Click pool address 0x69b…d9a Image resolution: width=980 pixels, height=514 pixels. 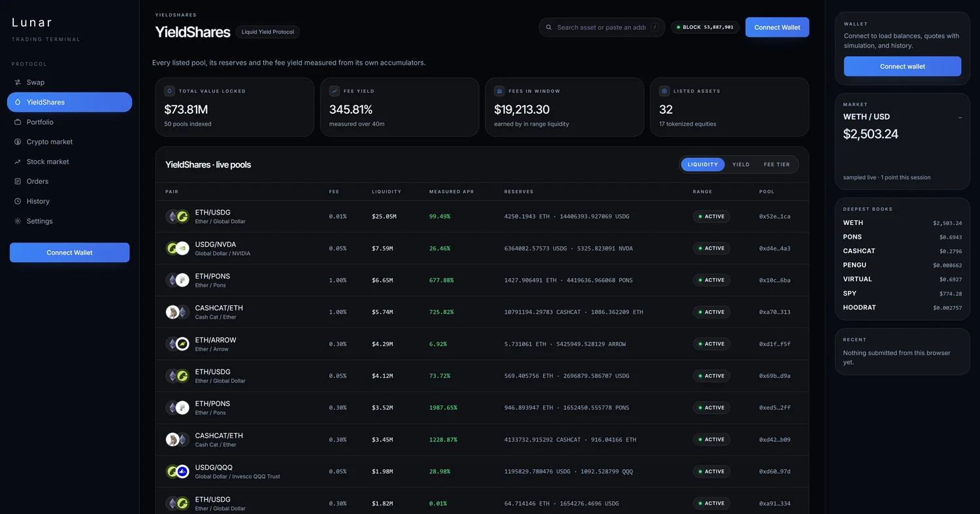click(x=775, y=376)
